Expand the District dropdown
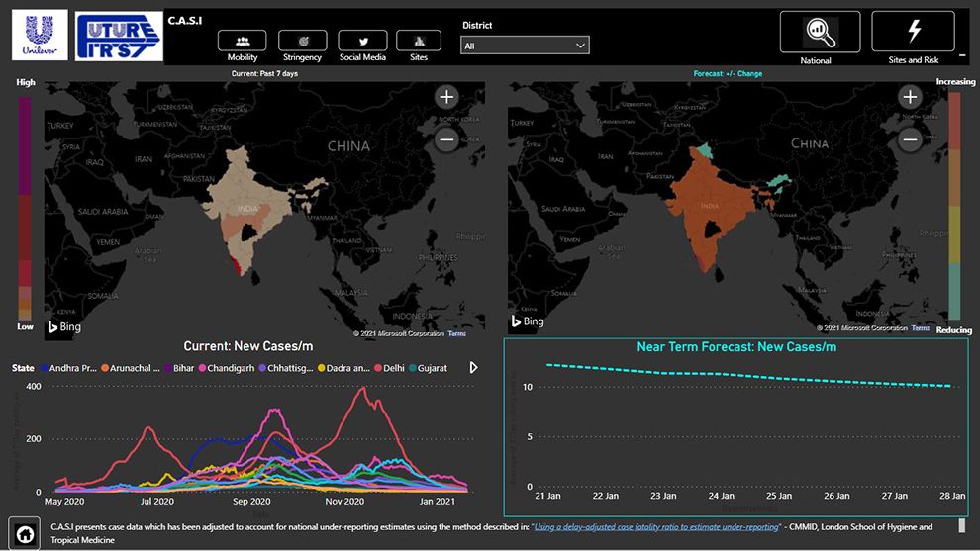This screenshot has height=551, width=980. pos(525,46)
